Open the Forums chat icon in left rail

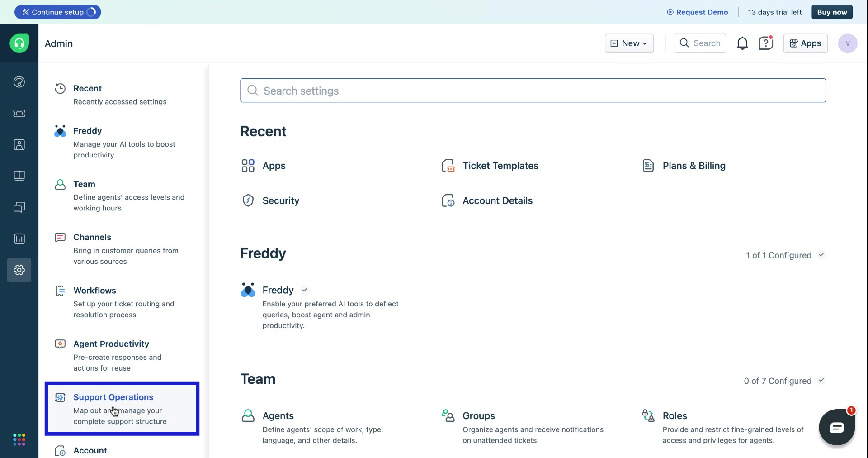(x=19, y=207)
